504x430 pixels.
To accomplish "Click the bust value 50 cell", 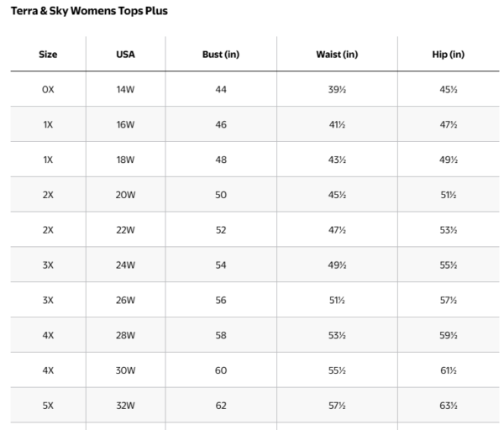I will [x=221, y=195].
